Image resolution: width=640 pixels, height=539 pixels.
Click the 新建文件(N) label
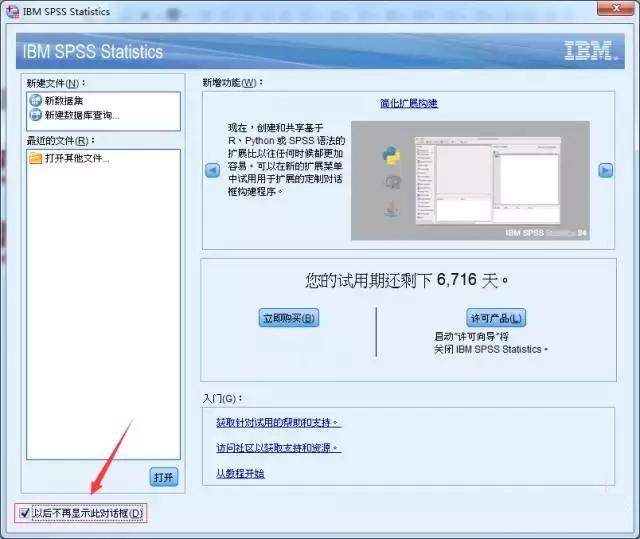(x=56, y=83)
